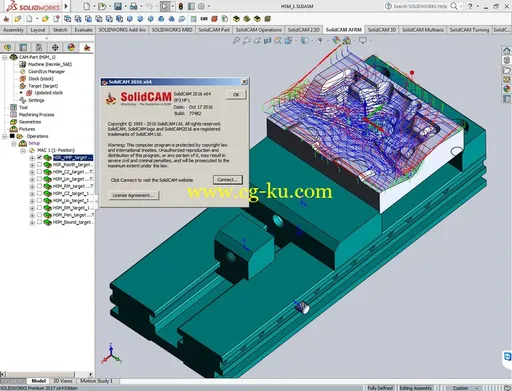
Task: Click the SolidCAM red logo toolbar icon
Action: tap(6, 19)
